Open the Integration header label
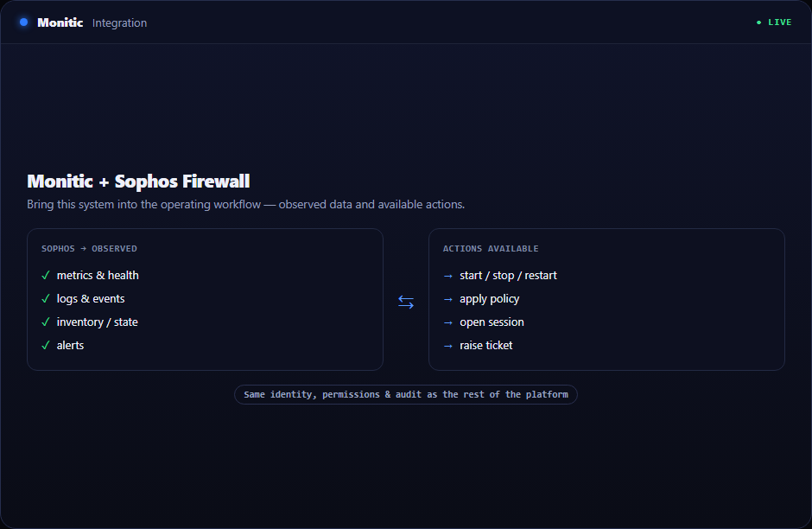 coord(119,22)
